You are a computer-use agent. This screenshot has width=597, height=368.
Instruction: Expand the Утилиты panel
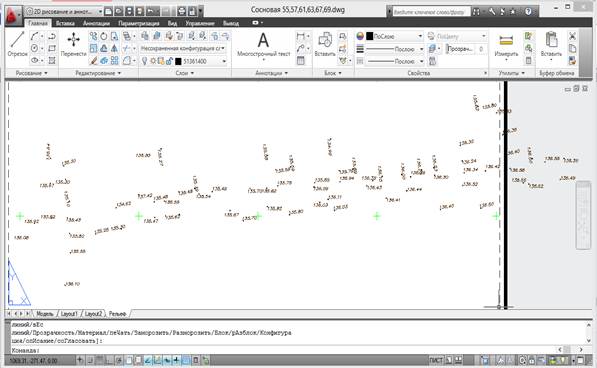click(512, 73)
